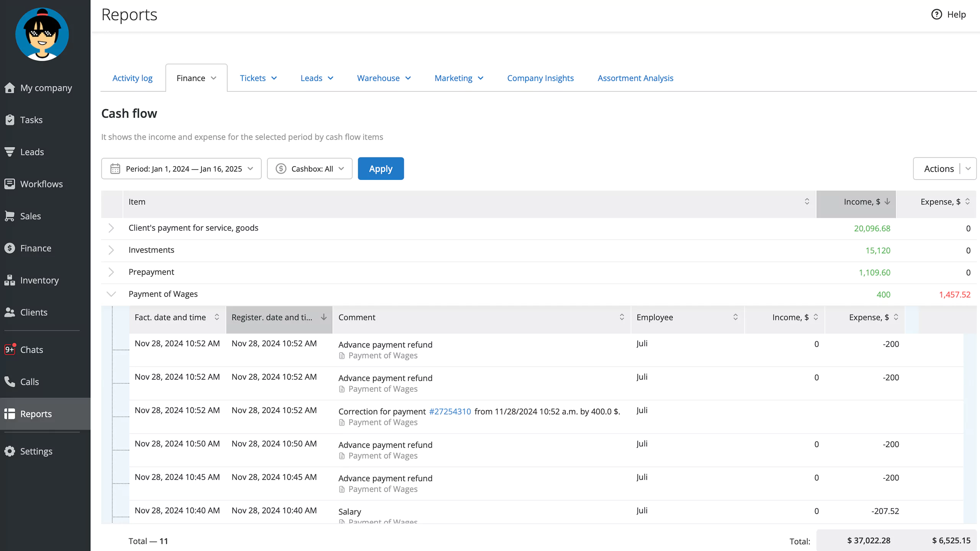This screenshot has width=980, height=551.
Task: Open the Actions dropdown menu
Action: tap(968, 169)
